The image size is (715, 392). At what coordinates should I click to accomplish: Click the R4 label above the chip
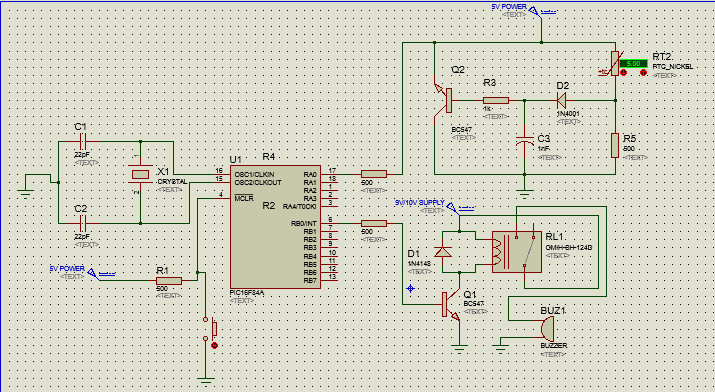point(269,157)
